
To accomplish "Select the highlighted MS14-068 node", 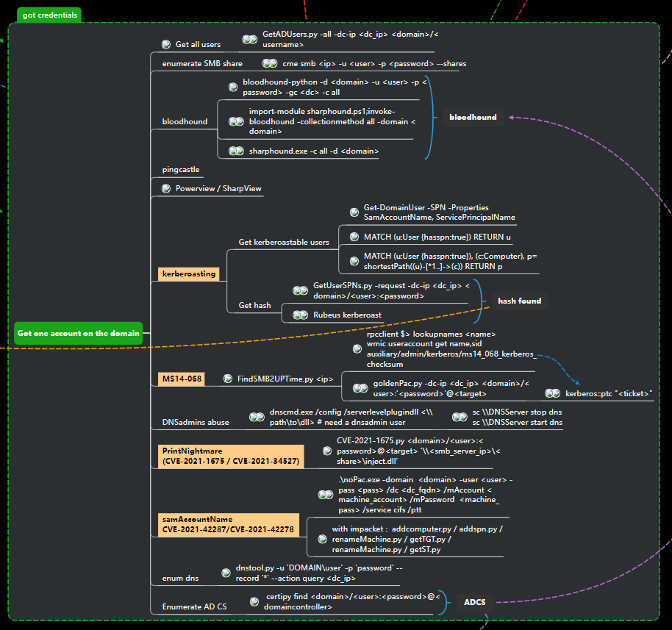I will 182,379.
